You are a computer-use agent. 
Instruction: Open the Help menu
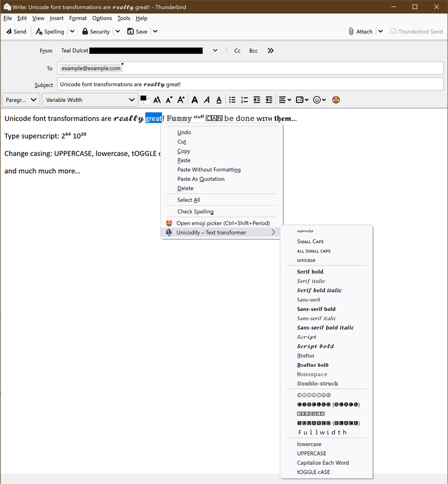tap(142, 18)
